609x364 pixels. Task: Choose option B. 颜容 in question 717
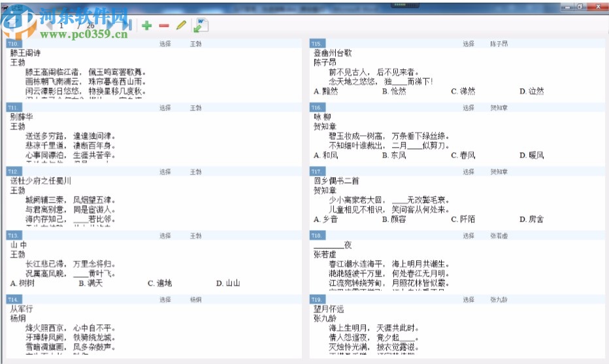[394, 219]
